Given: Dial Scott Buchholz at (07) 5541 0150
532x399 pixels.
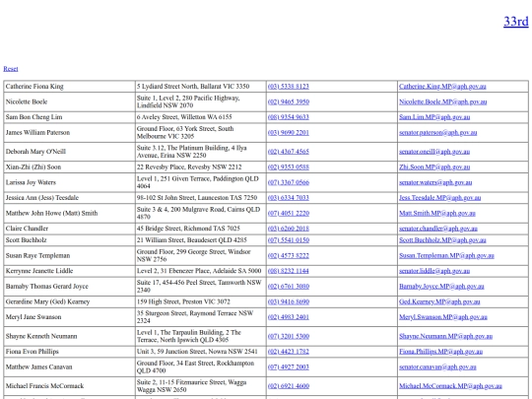Looking at the screenshot, I should 288,240.
